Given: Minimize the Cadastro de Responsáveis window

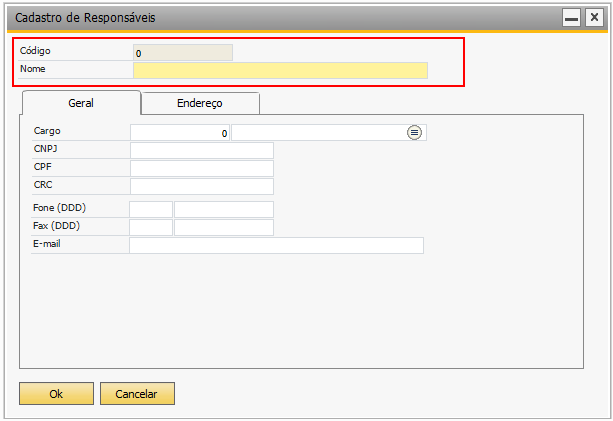Looking at the screenshot, I should tap(571, 18).
